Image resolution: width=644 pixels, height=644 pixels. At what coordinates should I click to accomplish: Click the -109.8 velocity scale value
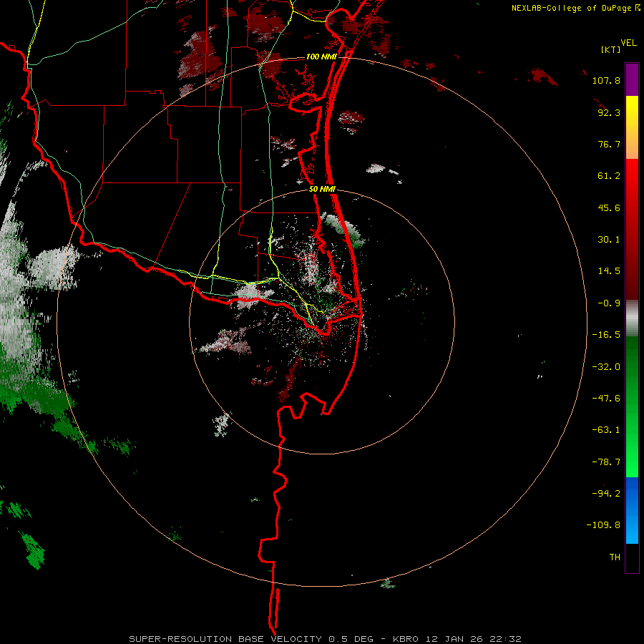pyautogui.click(x=604, y=525)
